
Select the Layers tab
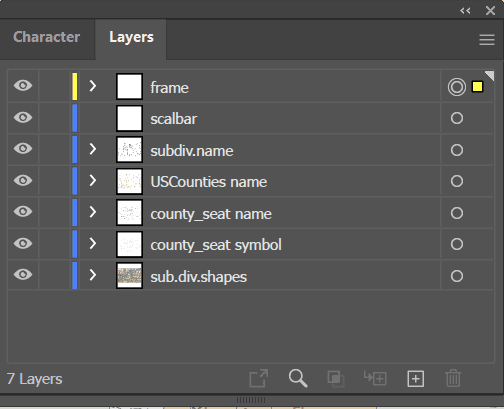tap(131, 37)
